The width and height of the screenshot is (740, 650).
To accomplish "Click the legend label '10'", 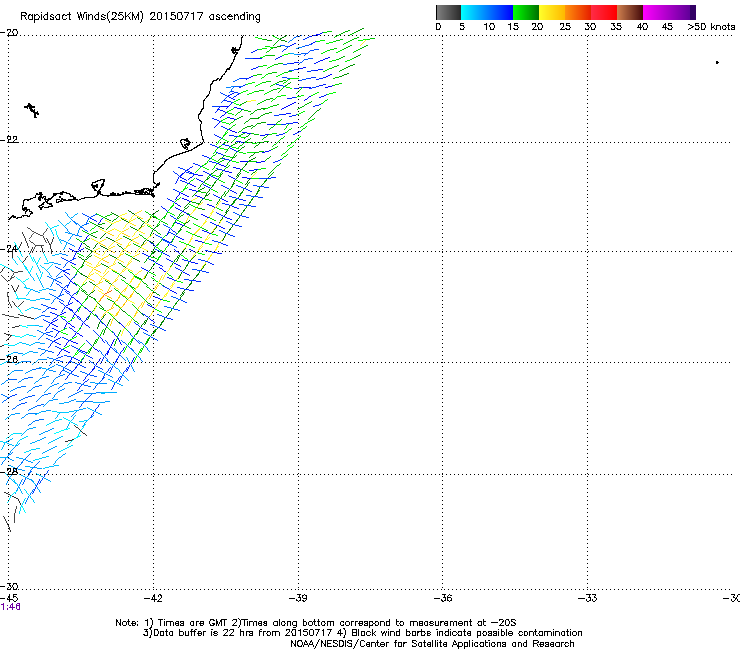I will (x=489, y=27).
